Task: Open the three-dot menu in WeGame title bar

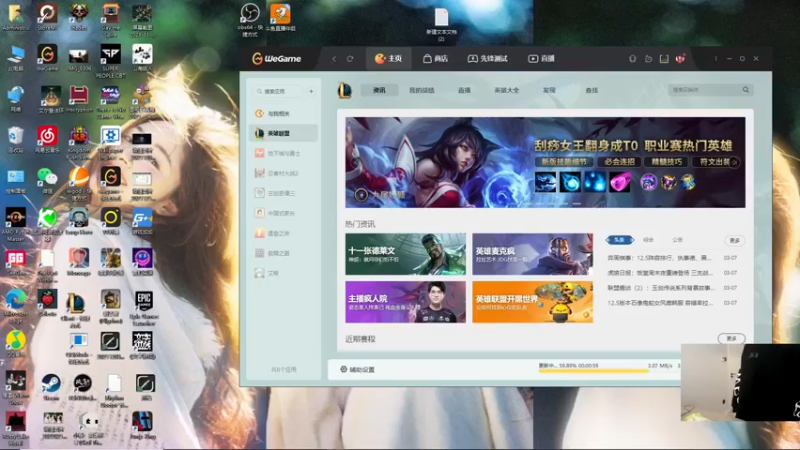Action: (716, 59)
